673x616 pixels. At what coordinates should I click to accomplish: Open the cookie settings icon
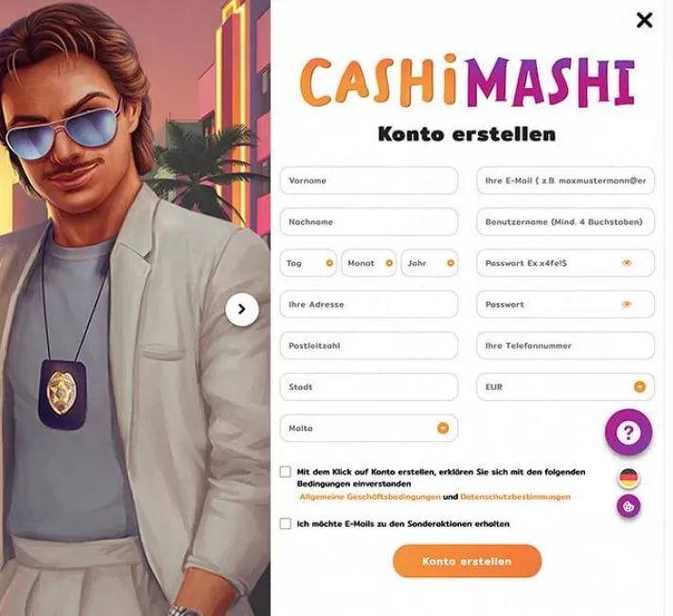[x=629, y=506]
